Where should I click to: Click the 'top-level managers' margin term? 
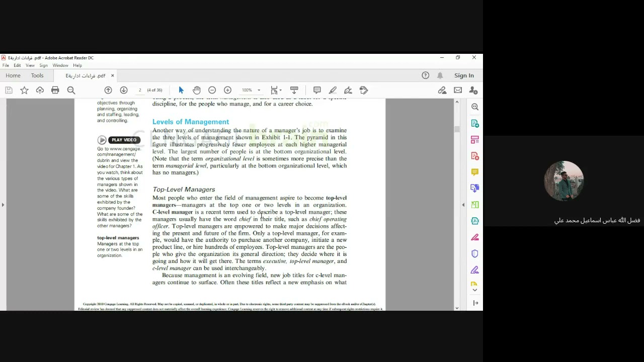pos(118,238)
